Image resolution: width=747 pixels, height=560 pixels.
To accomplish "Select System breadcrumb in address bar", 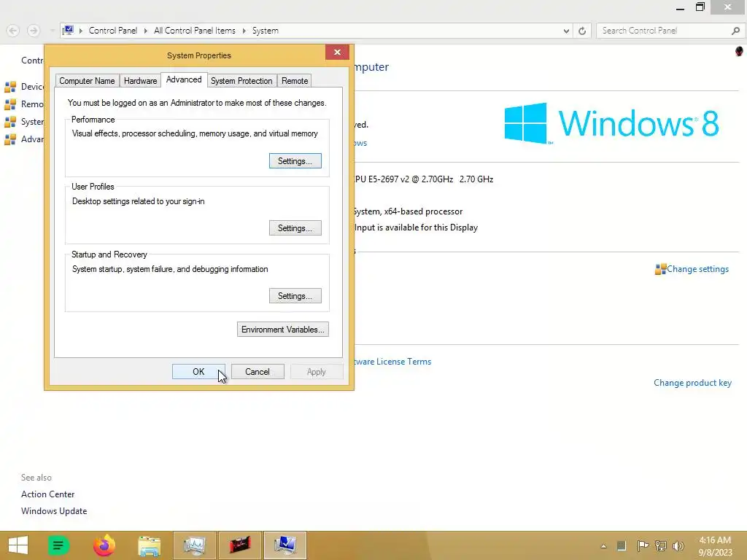I will pos(266,31).
